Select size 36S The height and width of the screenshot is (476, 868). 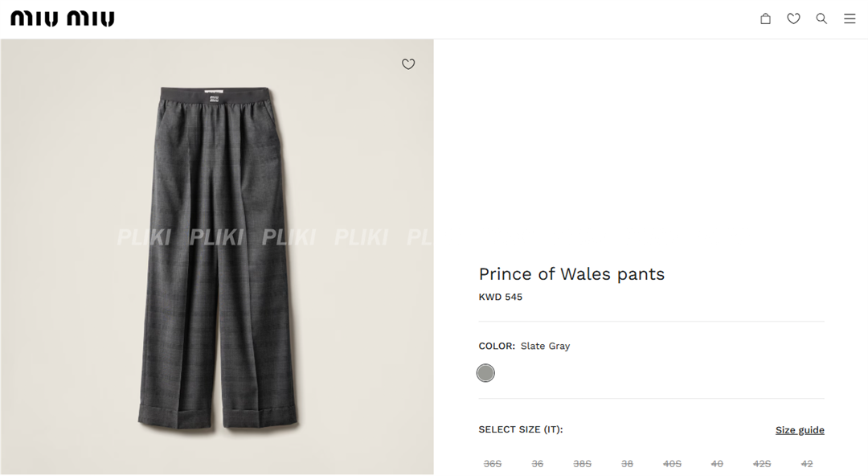point(493,464)
